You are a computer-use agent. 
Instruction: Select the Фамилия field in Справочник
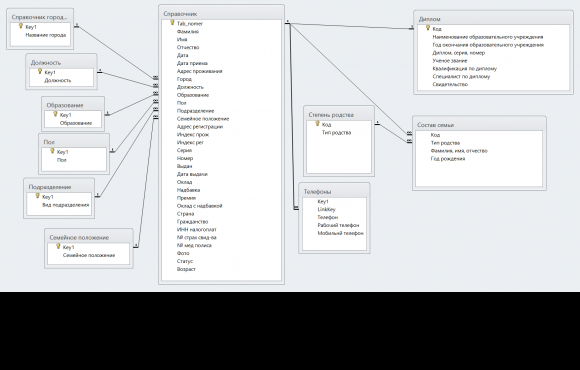click(x=188, y=31)
